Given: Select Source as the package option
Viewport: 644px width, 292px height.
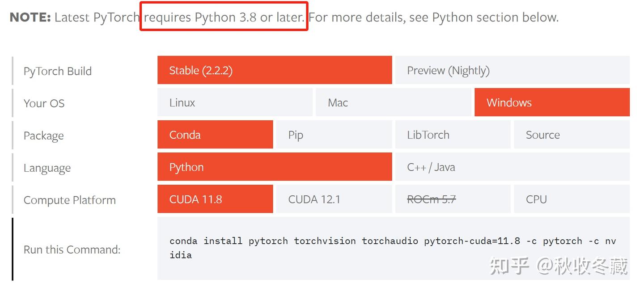Looking at the screenshot, I should (x=572, y=135).
